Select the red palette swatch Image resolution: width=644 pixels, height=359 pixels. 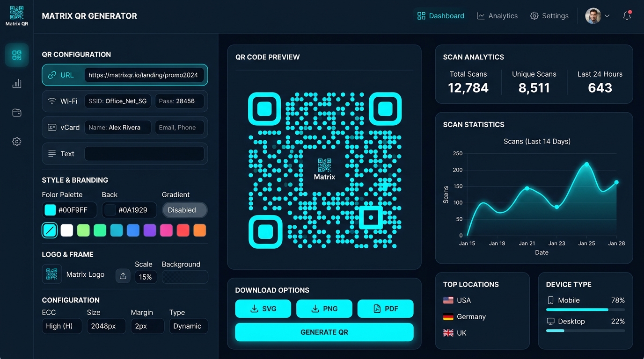click(183, 230)
